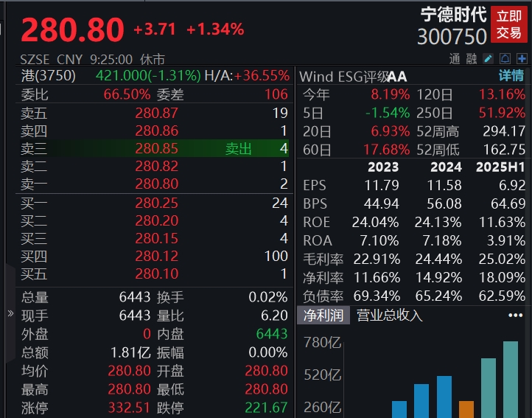Click the H/A premium +36.55%

point(262,75)
